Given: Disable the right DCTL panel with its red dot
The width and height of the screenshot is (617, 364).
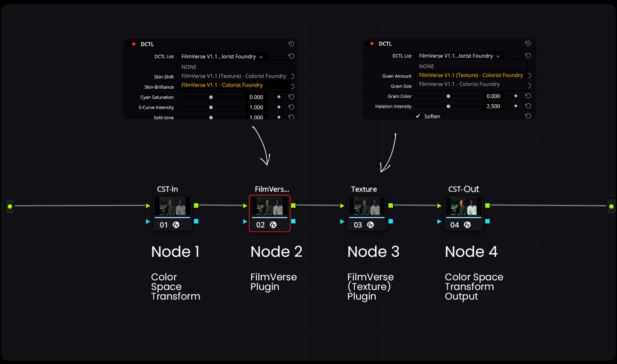Looking at the screenshot, I should (x=372, y=44).
